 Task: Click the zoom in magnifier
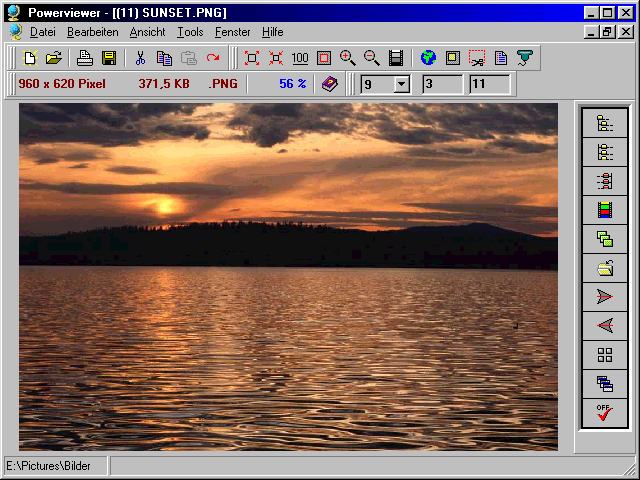click(348, 58)
